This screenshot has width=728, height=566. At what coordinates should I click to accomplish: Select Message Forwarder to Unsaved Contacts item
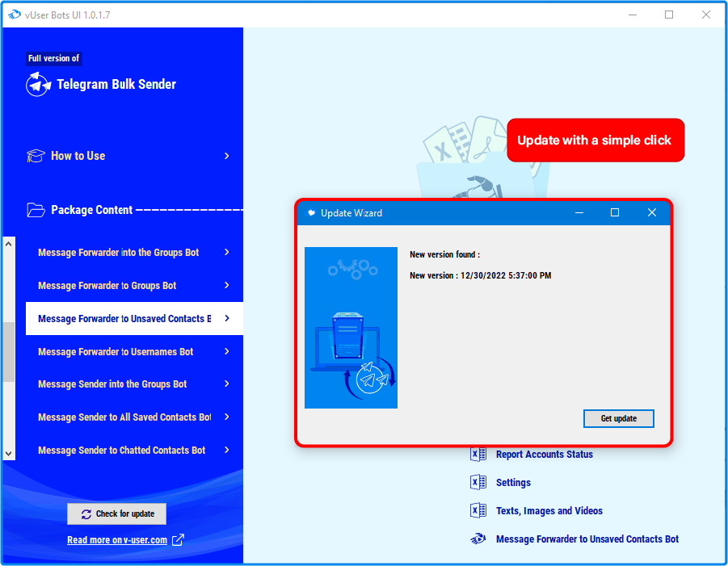134,318
